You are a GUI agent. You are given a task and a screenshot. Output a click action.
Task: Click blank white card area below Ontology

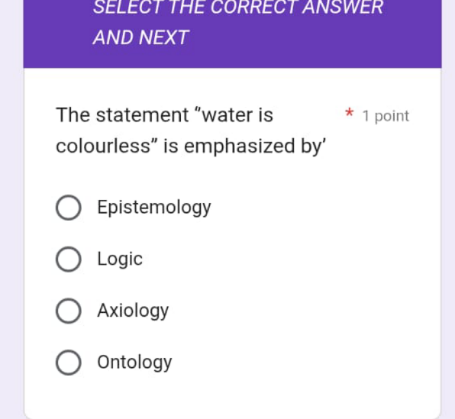tap(232, 397)
